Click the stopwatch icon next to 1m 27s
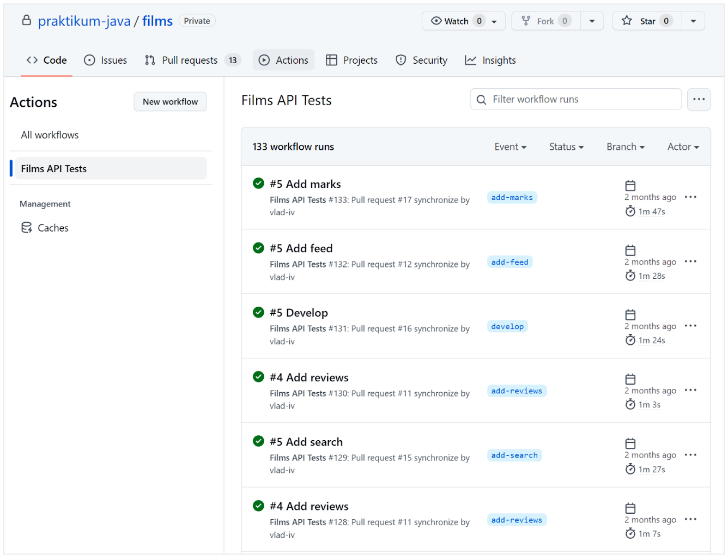 [x=630, y=469]
